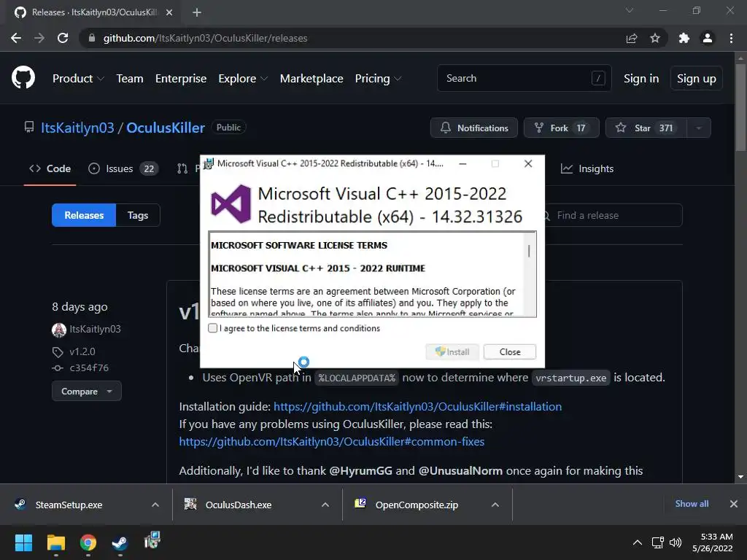
Task: Open the ItsKaitlyn03 avatar
Action: 59,330
